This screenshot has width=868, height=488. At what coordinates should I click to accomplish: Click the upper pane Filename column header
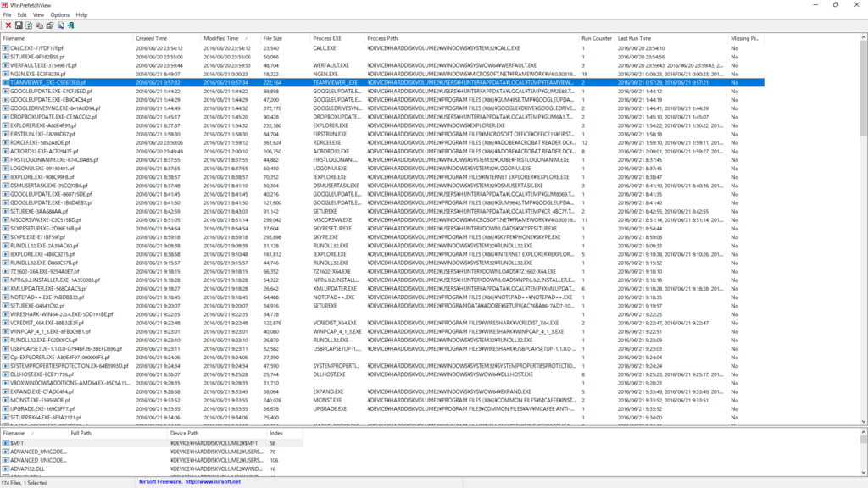[66, 39]
